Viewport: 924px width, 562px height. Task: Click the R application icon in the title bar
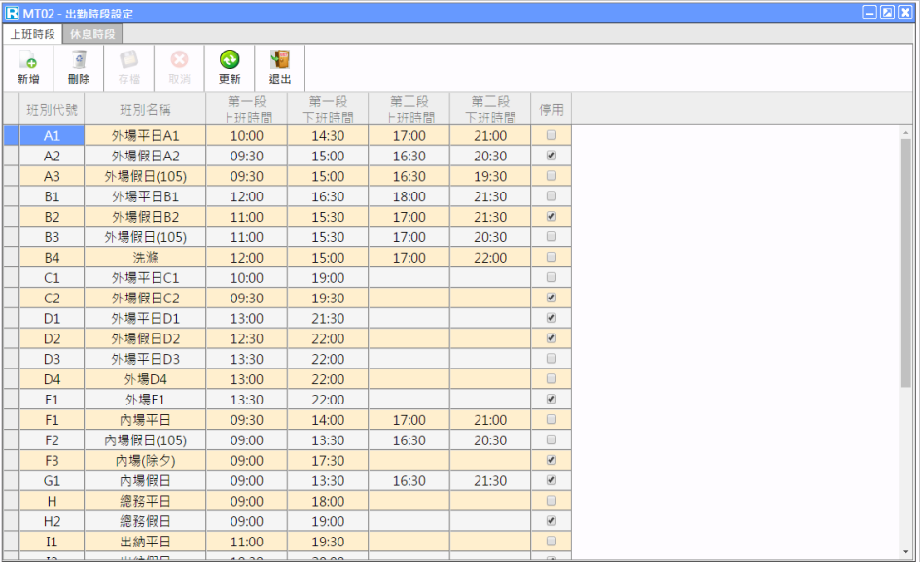[x=12, y=13]
